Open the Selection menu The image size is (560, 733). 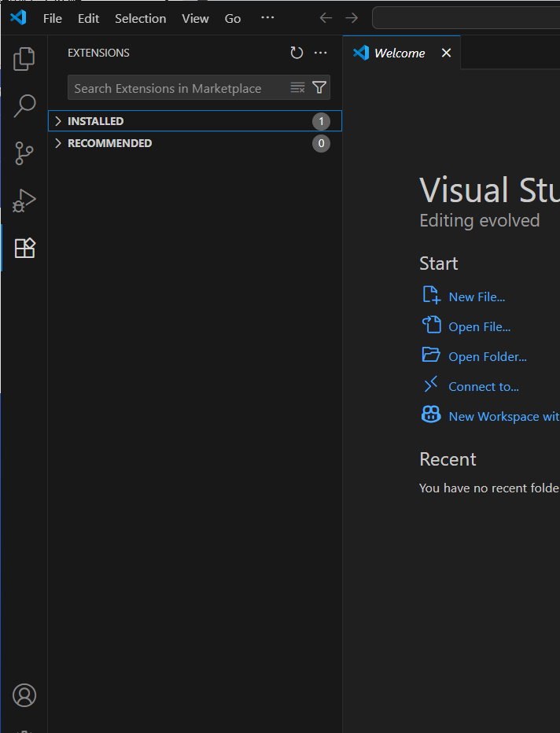pyautogui.click(x=140, y=18)
